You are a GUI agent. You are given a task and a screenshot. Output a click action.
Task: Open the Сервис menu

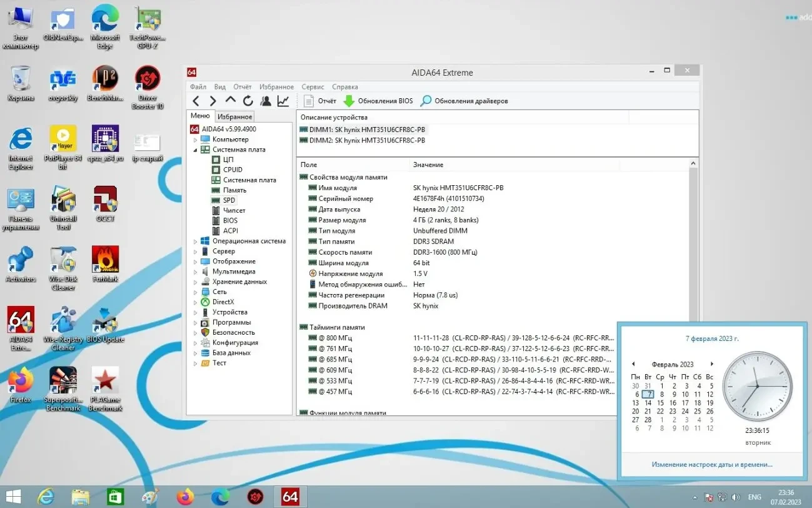[312, 86]
